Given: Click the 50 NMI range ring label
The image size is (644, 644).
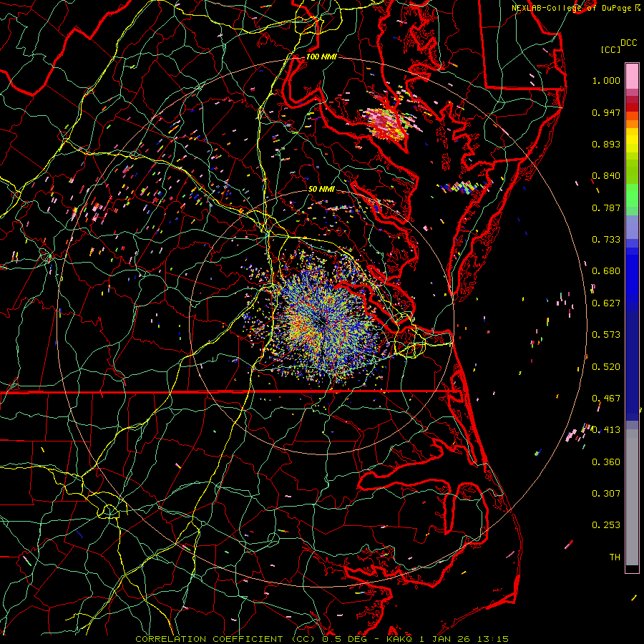Looking at the screenshot, I should (321, 189).
